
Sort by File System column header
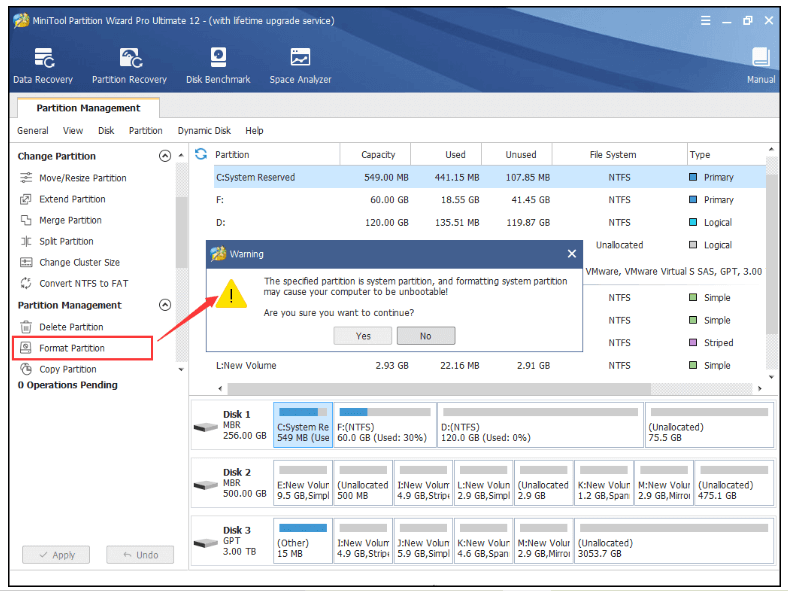pos(619,154)
